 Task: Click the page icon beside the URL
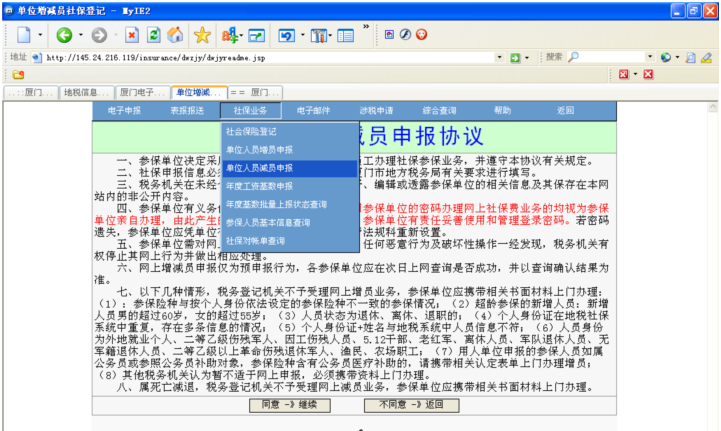click(37, 58)
